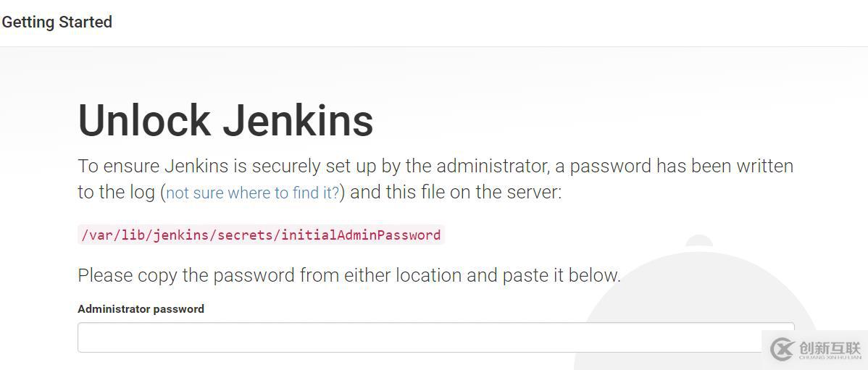Image resolution: width=868 pixels, height=370 pixels.
Task: Click the word "Started" in the header
Action: point(85,22)
